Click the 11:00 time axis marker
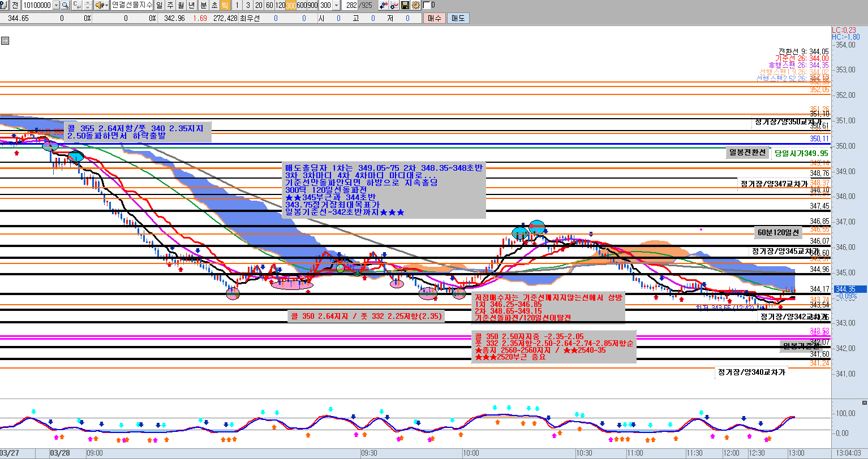 635,453
